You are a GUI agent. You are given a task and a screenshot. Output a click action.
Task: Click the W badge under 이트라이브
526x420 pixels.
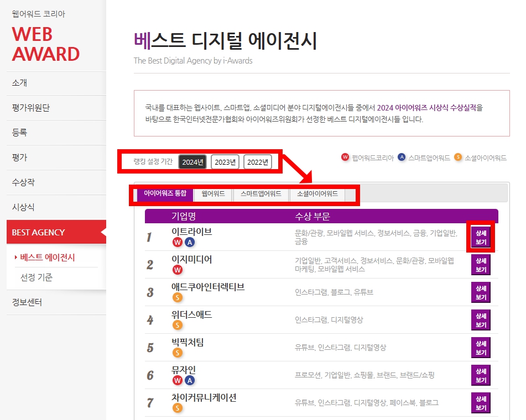tap(178, 242)
